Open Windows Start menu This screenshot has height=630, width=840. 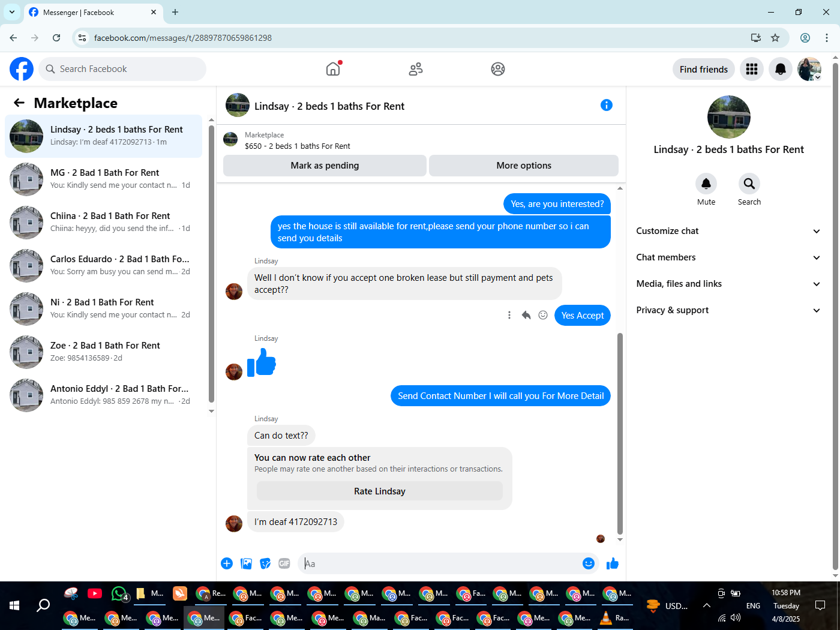(14, 605)
